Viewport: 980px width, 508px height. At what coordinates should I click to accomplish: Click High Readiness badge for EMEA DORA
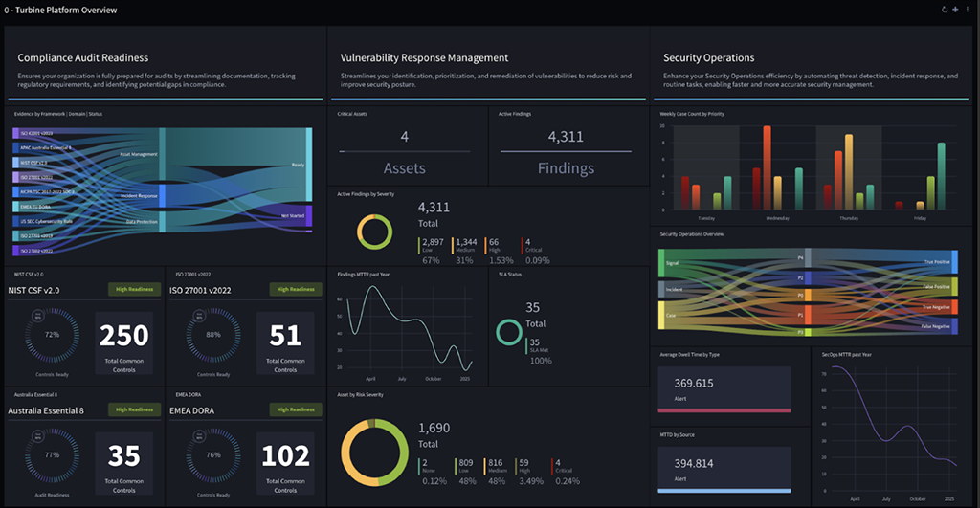coord(296,409)
